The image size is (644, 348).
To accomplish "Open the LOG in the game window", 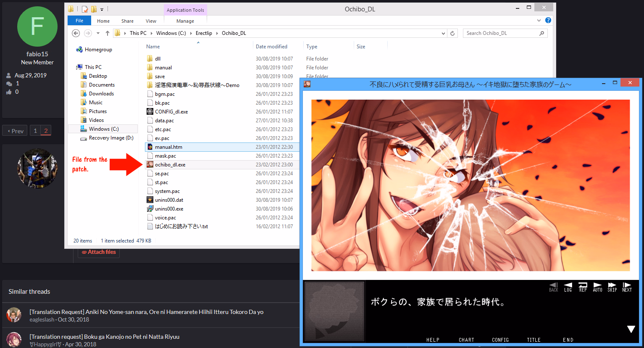I will 568,287.
